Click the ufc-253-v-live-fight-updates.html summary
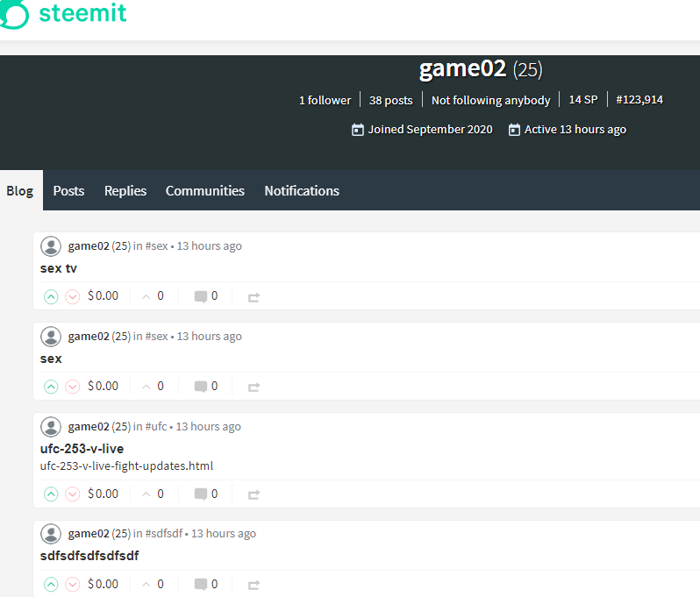Screen dimensions: 700x597 coord(127,466)
